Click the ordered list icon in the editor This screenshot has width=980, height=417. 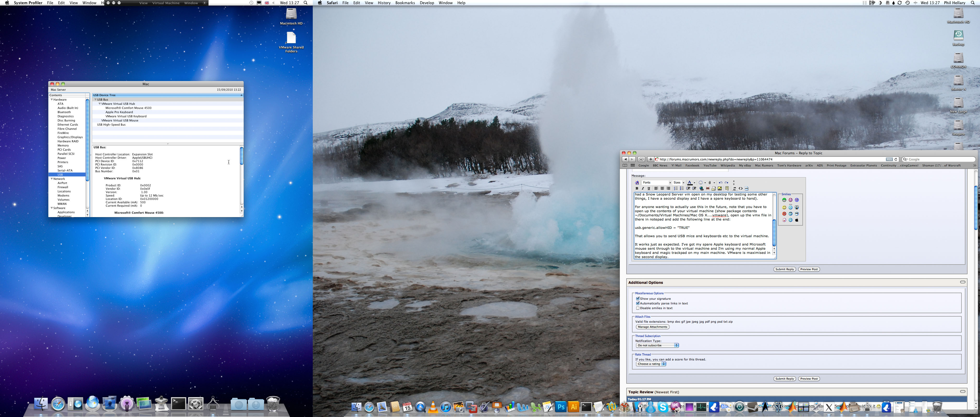(676, 189)
